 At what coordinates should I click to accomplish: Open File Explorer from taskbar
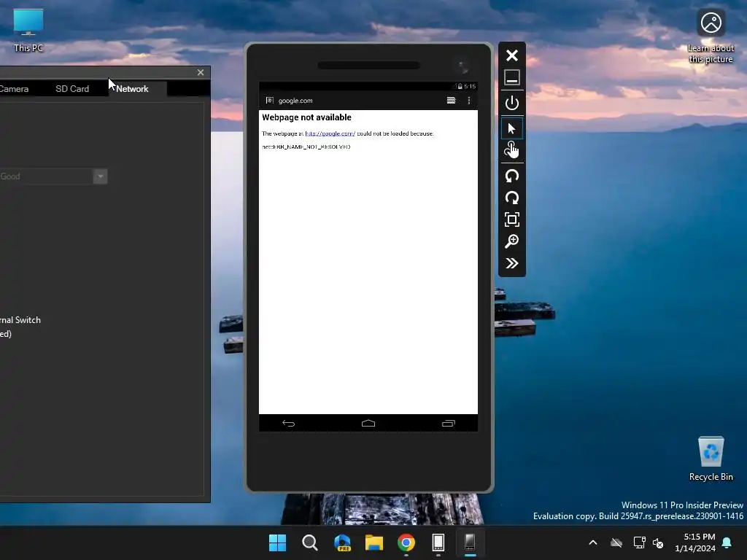coord(374,542)
